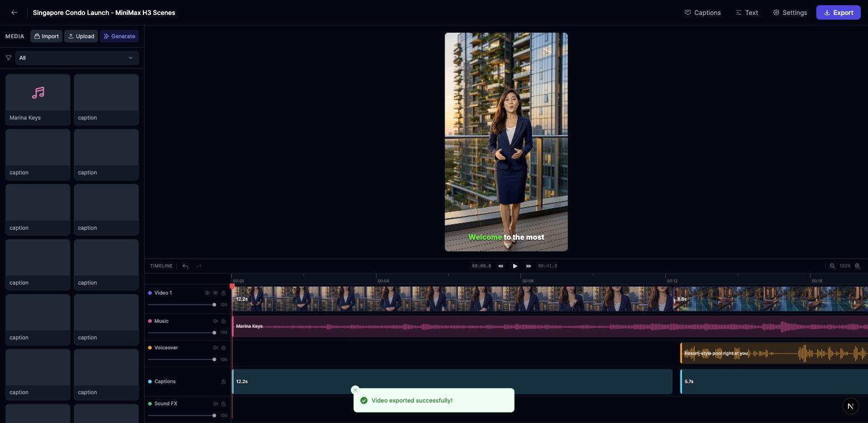Click the preview video frame of presenter
This screenshot has width=868, height=423.
click(506, 142)
